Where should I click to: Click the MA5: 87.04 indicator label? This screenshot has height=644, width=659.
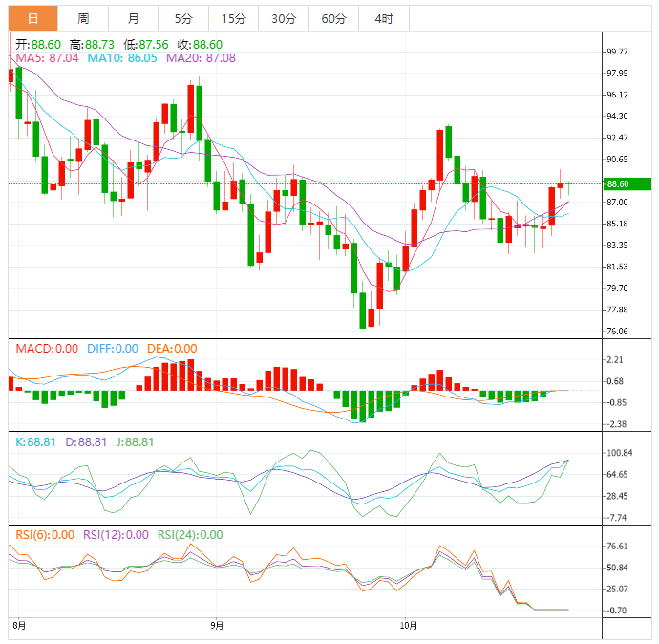coord(48,58)
